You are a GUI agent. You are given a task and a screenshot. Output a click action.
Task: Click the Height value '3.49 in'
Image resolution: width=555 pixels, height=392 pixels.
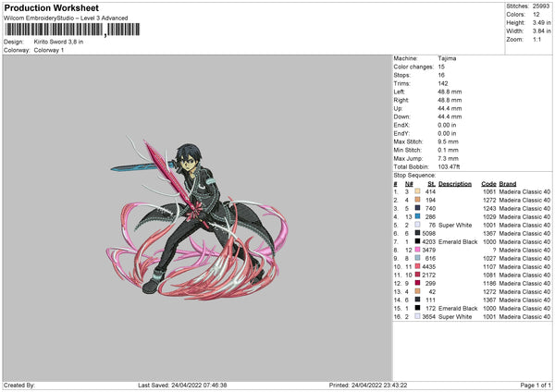point(541,22)
